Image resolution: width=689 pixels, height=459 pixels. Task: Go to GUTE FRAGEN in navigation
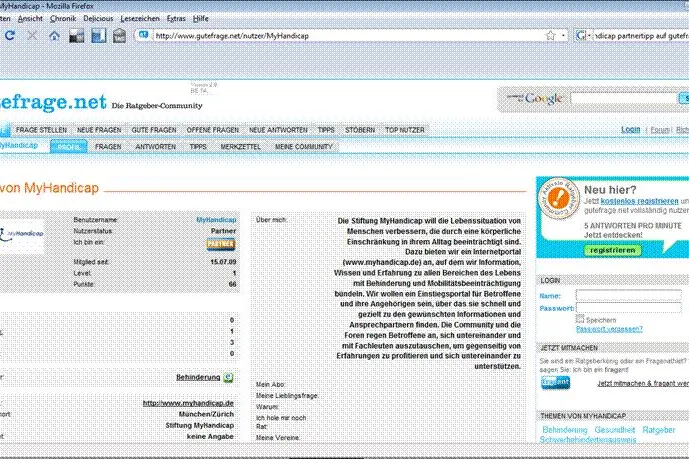(x=154, y=130)
